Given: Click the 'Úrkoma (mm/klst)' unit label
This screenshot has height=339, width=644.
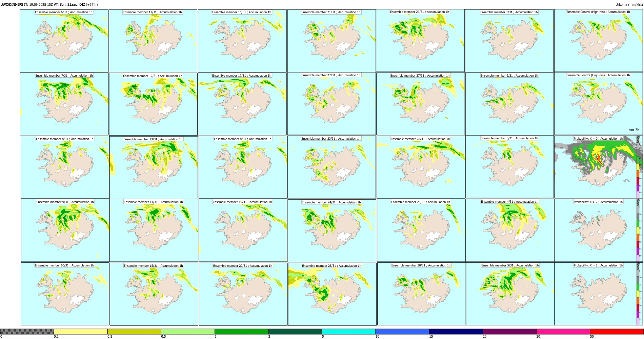Looking at the screenshot, I should tap(629, 4).
